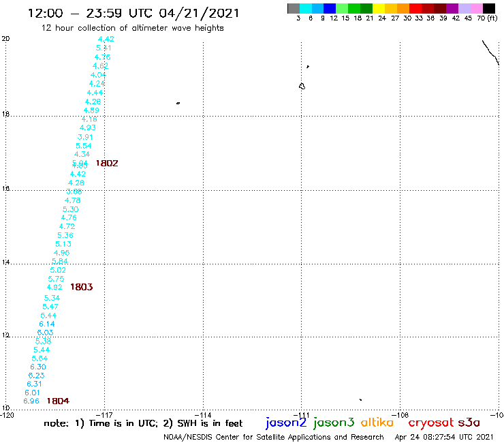Click the 4.04 wave height value
Image resolution: width=504 pixels, height=443 pixels.
click(98, 75)
